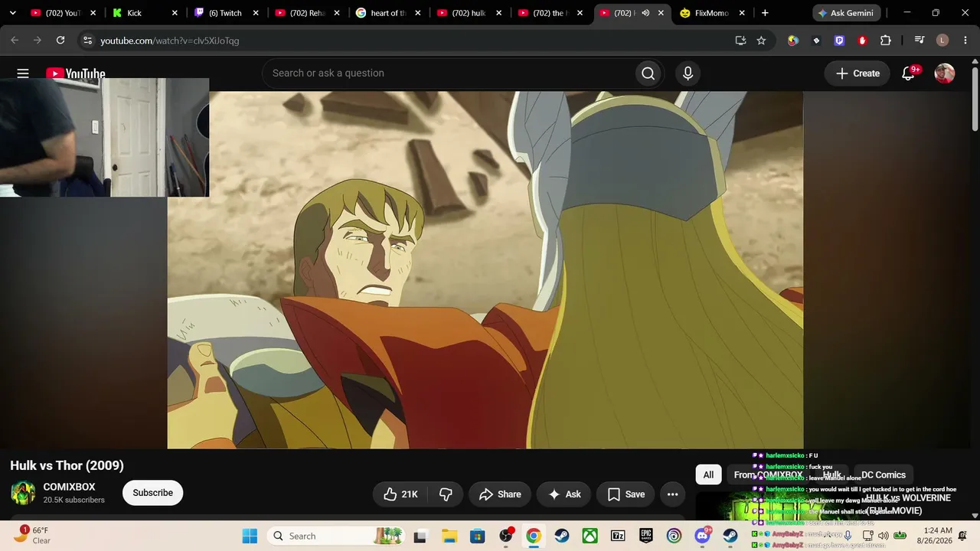
Task: Click the install/cast icon in address bar
Action: [x=740, y=41]
